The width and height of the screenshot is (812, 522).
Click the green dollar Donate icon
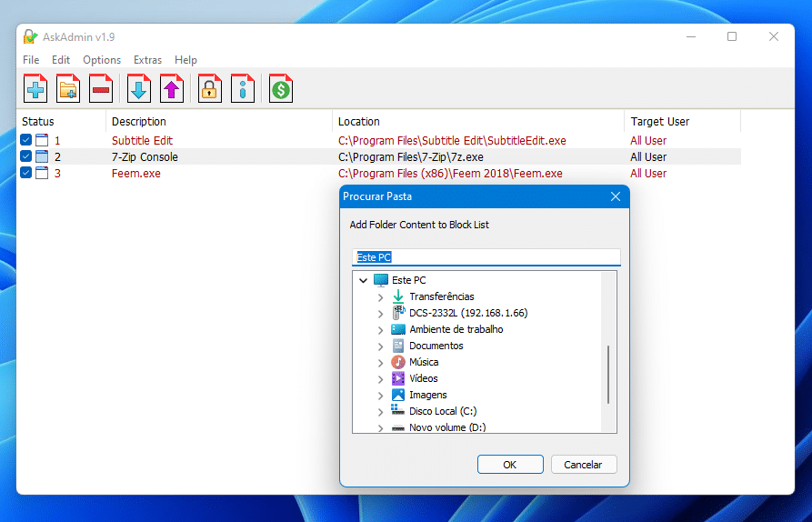[281, 88]
